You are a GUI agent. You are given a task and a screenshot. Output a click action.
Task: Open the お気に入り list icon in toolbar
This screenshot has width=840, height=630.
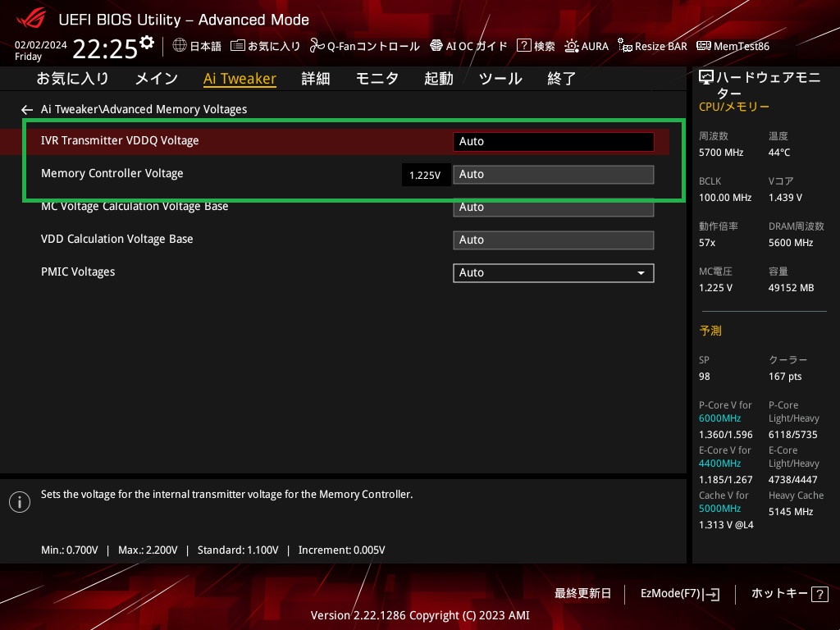click(x=237, y=46)
